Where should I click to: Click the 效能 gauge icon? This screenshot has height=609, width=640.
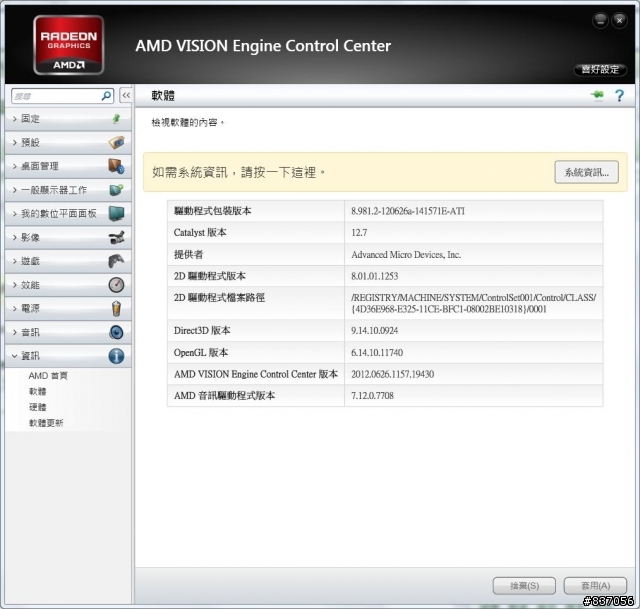click(x=116, y=284)
